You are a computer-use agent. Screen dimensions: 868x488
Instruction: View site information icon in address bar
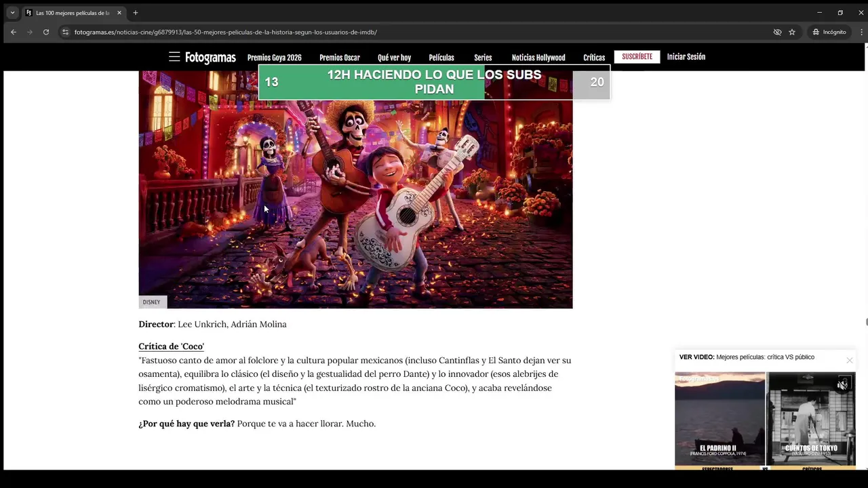point(65,32)
